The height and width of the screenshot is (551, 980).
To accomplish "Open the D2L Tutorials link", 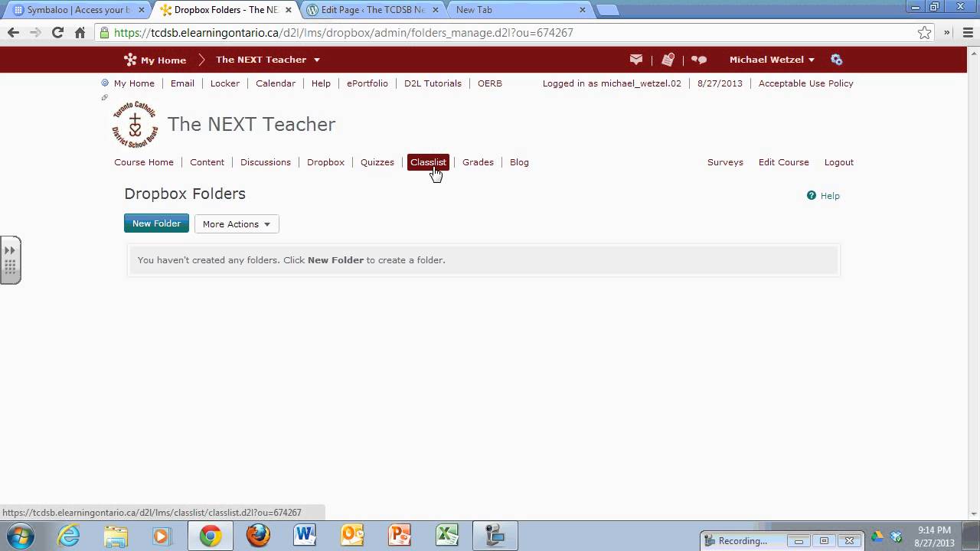I will (433, 83).
